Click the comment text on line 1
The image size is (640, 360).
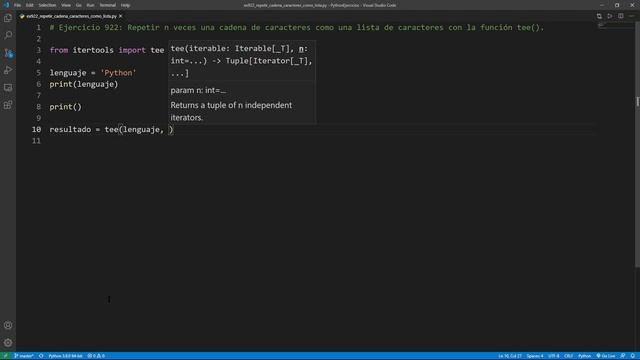[297, 27]
